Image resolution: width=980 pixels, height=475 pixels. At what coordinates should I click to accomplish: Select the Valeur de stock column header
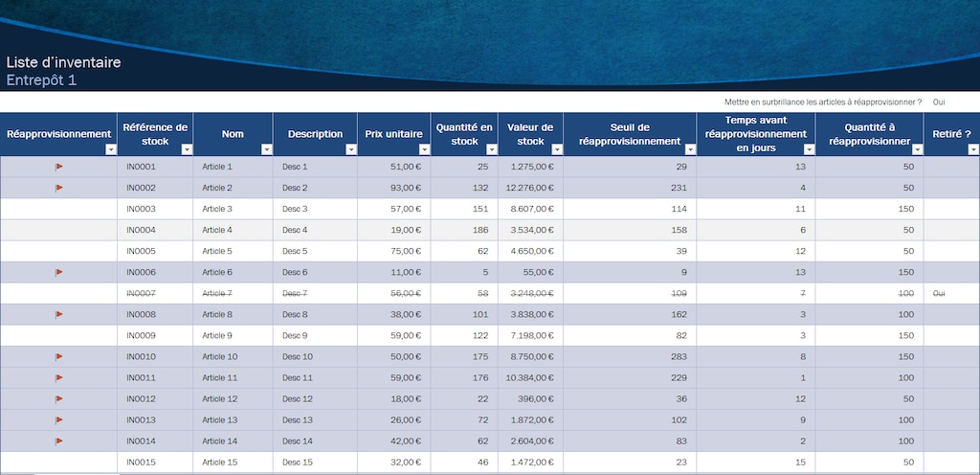(530, 134)
